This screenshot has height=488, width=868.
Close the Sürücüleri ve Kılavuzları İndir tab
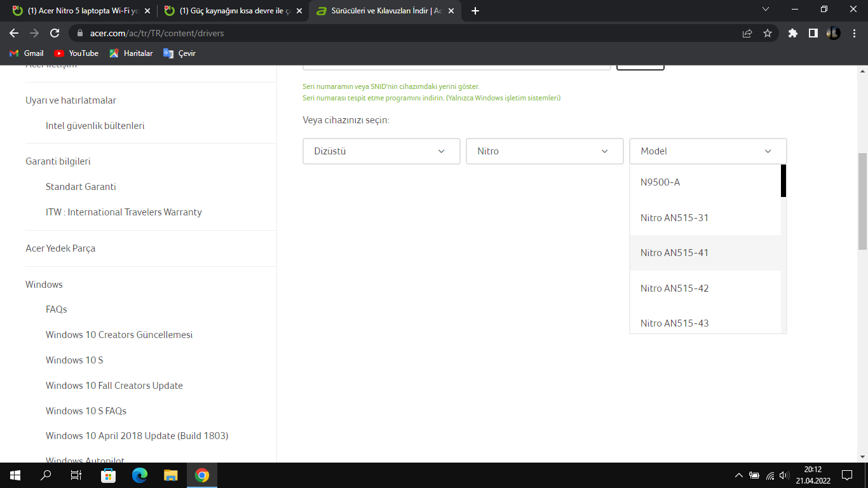click(451, 11)
